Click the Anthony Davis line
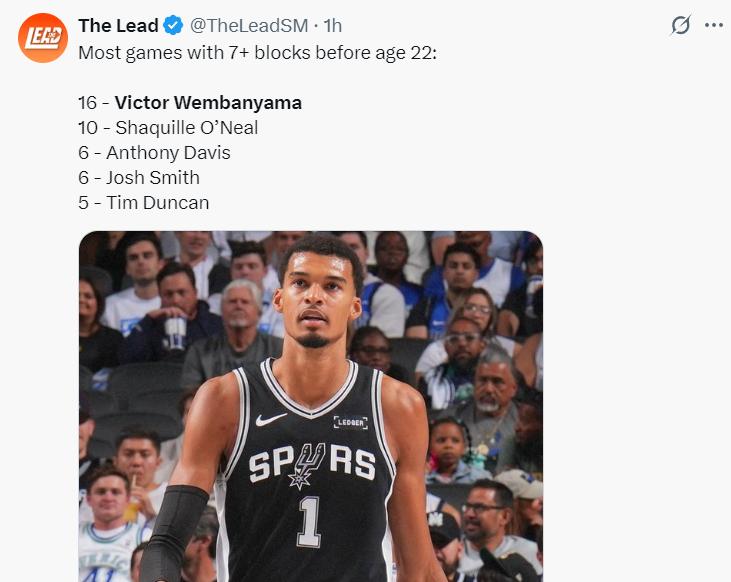Image resolution: width=731 pixels, height=582 pixels. pyautogui.click(x=154, y=153)
